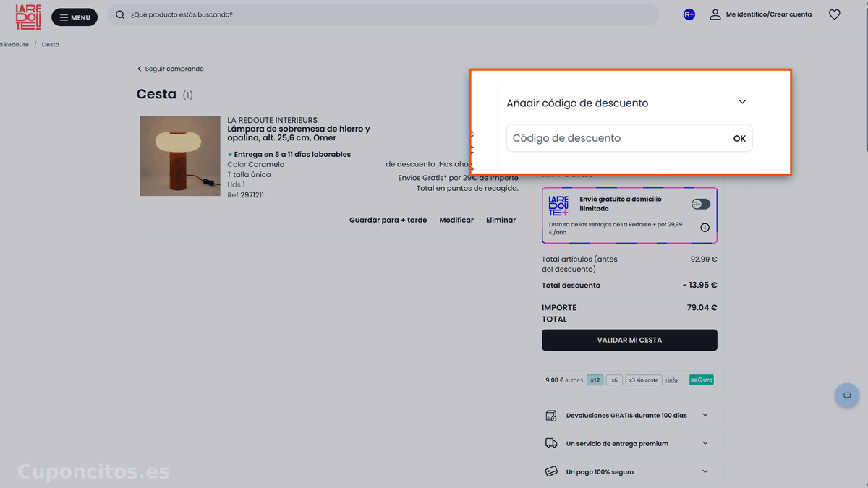Select x3 sin coste installment option
This screenshot has height=488, width=868.
click(644, 380)
